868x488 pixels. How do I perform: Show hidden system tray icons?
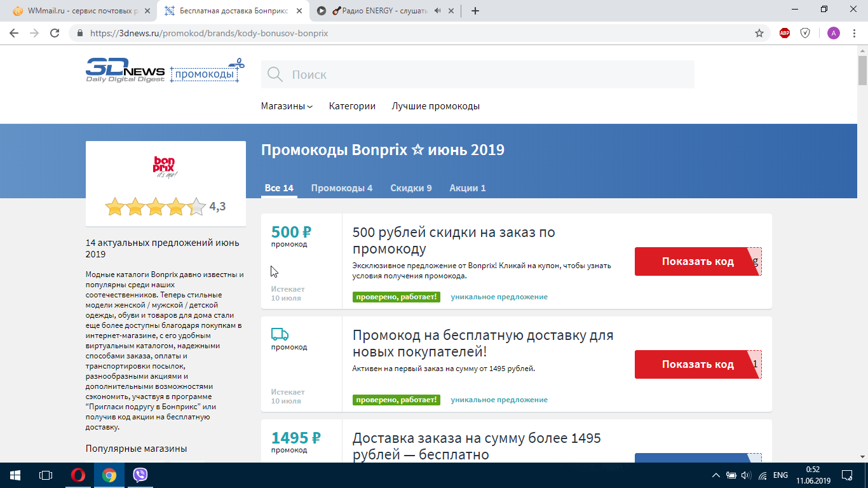pos(716,475)
